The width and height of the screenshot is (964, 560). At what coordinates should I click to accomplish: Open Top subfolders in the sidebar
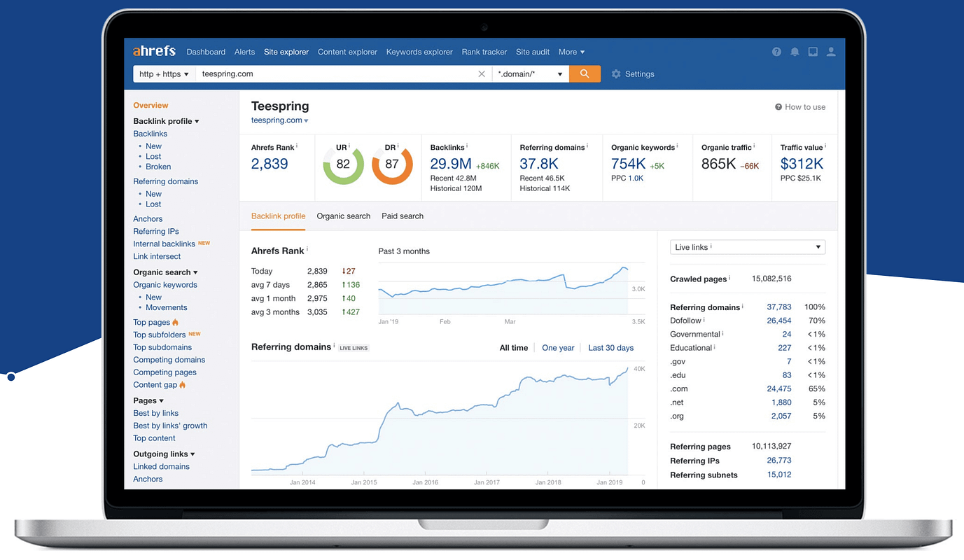[x=160, y=335]
